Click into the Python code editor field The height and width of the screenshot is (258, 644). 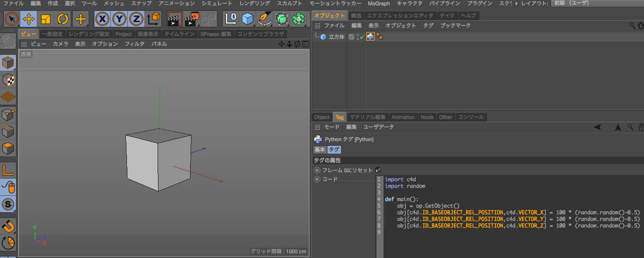coord(510,216)
